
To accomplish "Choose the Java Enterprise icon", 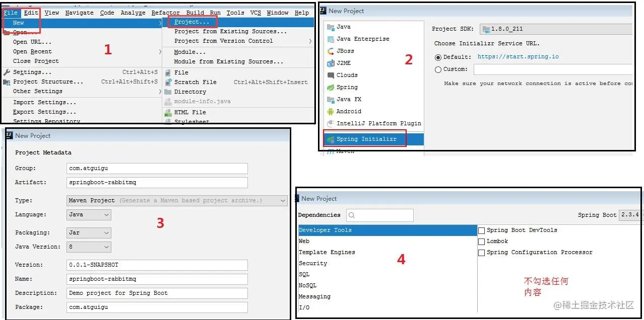I will tap(331, 39).
